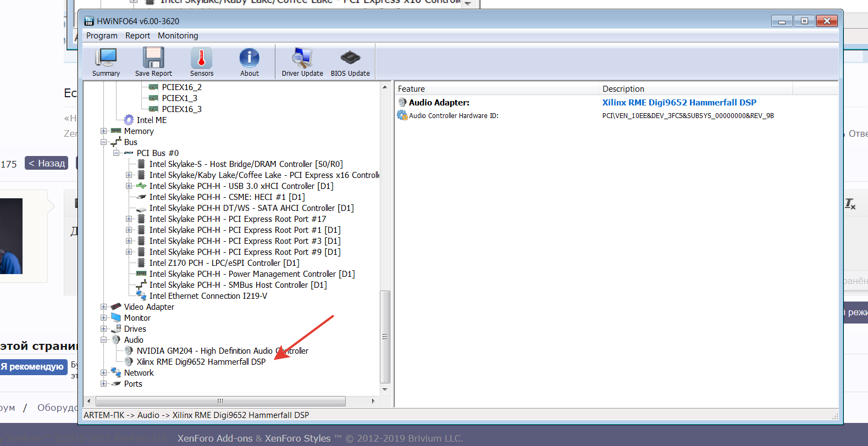The height and width of the screenshot is (446, 868).
Task: Open the Report menu
Action: [x=137, y=36]
